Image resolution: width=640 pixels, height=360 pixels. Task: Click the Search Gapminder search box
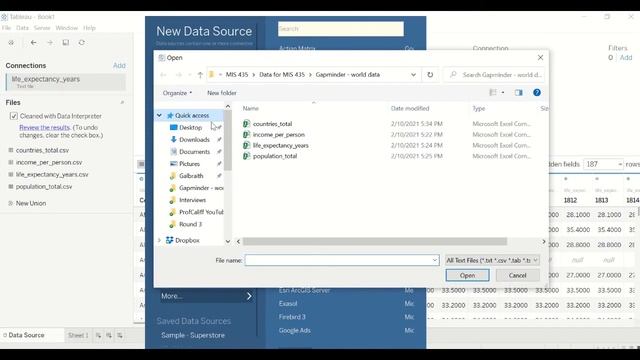[494, 75]
